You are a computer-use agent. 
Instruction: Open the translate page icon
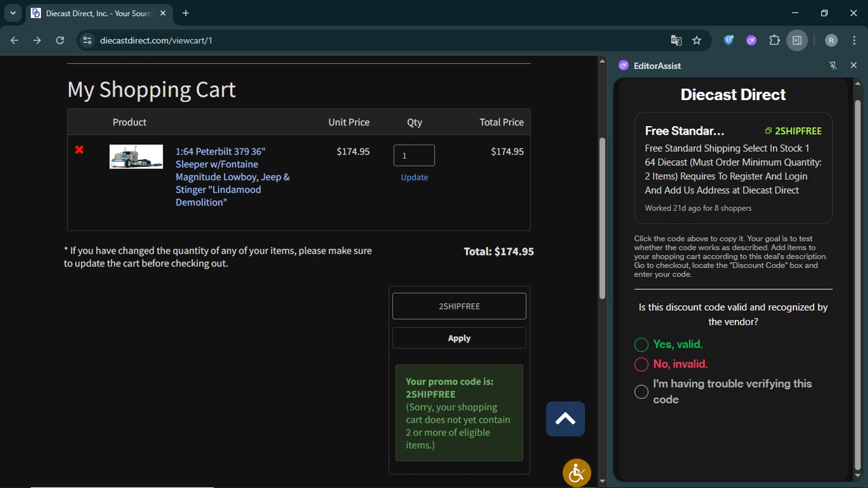676,41
